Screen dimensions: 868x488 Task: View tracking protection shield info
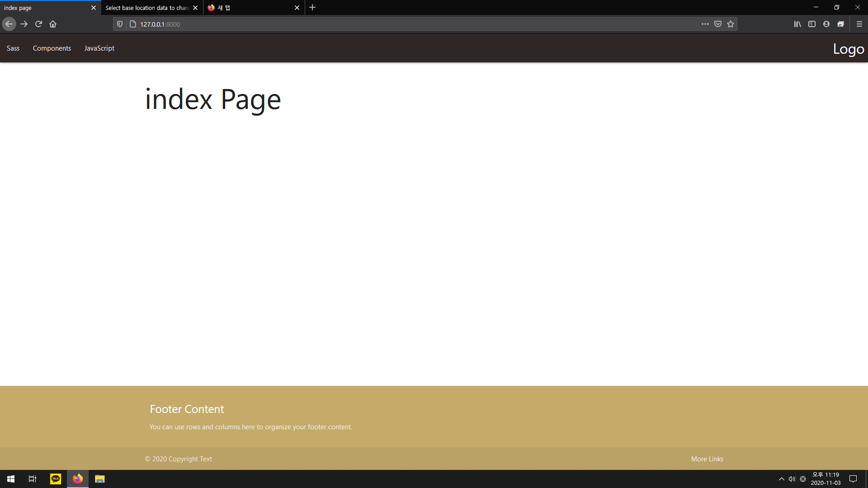coord(120,24)
